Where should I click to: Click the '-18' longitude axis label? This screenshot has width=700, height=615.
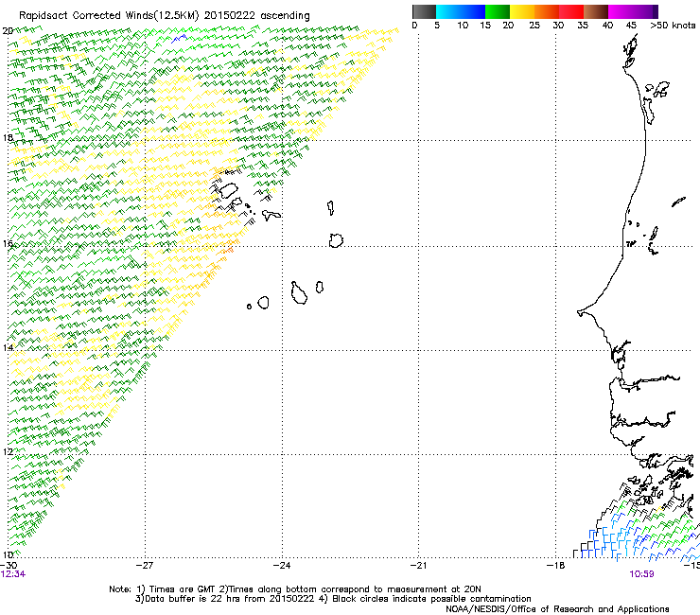[556, 565]
